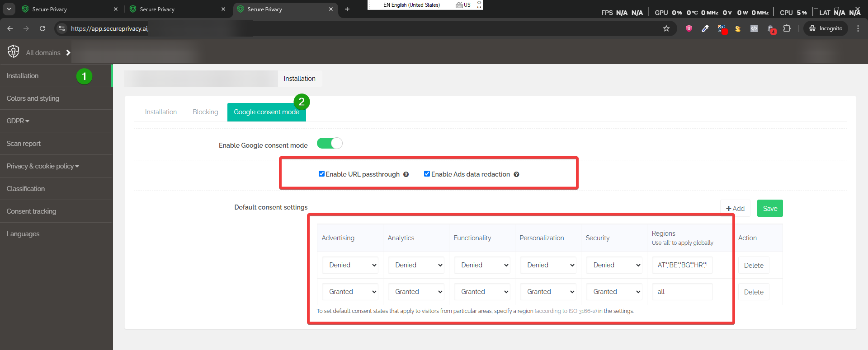Open Analytics dropdown in the Granted row
This screenshot has width=868, height=350.
pyautogui.click(x=416, y=292)
